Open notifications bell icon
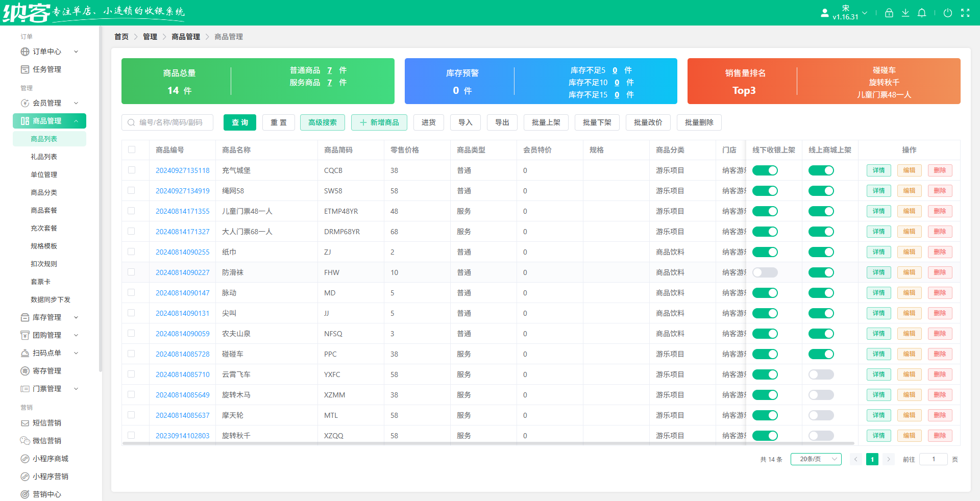This screenshot has height=501, width=980. (922, 13)
